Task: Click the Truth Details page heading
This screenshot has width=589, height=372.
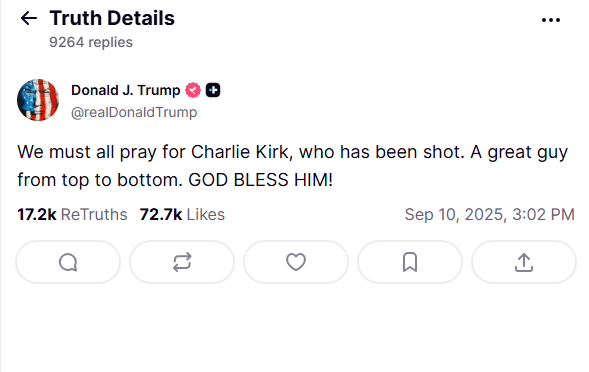Action: coord(112,18)
